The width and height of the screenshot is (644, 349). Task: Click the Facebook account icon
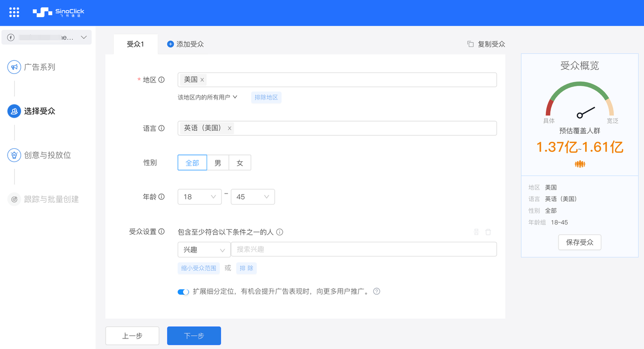(11, 37)
